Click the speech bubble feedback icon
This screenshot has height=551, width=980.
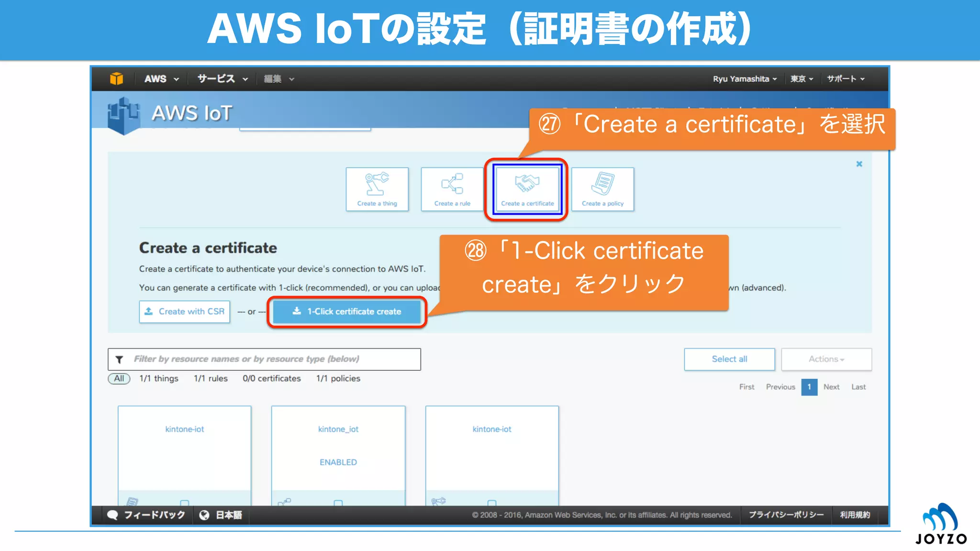coord(113,515)
